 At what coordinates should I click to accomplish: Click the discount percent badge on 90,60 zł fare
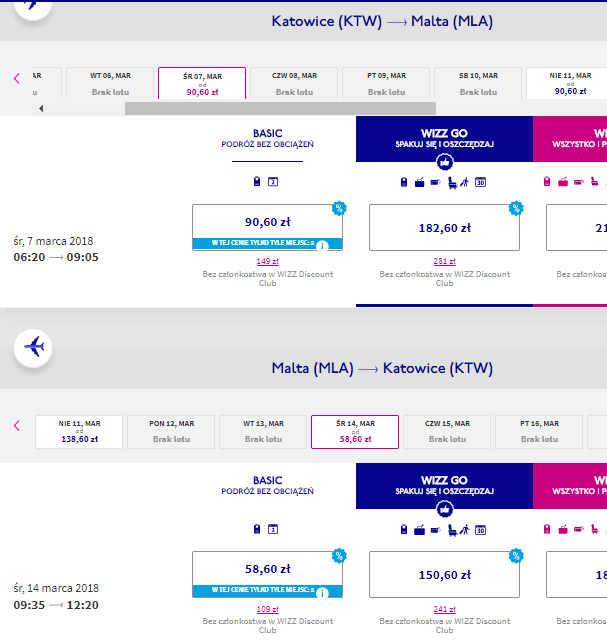339,208
